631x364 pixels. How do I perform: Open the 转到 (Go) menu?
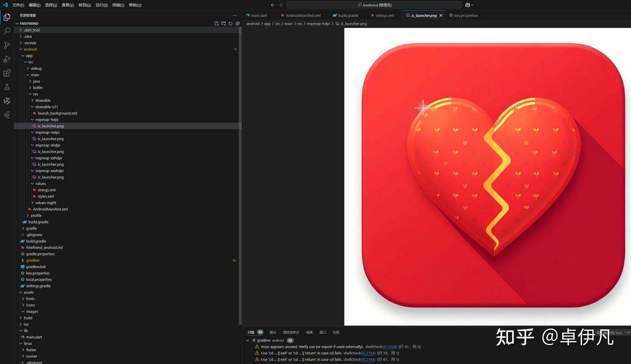(x=85, y=5)
